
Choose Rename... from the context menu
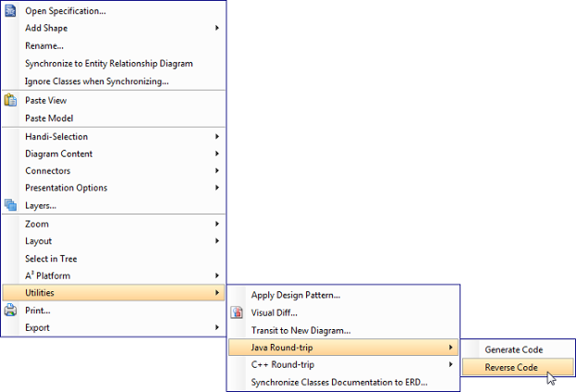(x=114, y=46)
